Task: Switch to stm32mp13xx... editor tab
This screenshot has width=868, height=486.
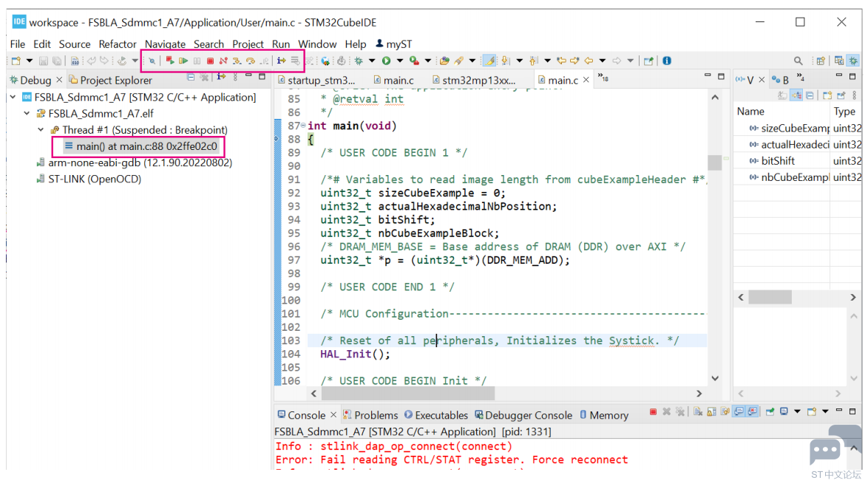Action: coord(474,81)
